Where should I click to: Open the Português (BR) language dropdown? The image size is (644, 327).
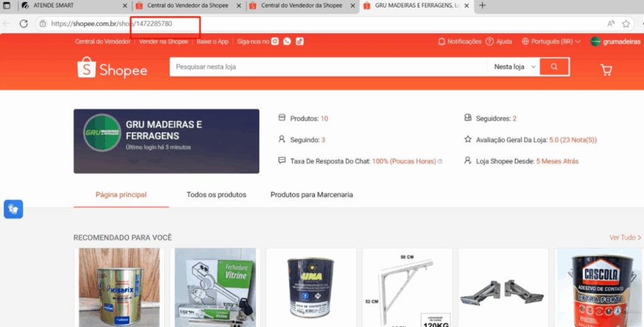click(x=551, y=42)
